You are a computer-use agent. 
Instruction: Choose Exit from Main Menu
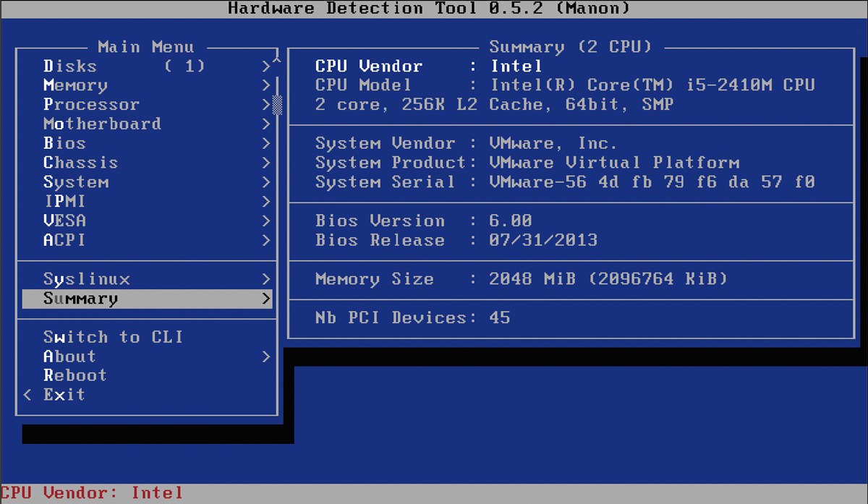click(148, 396)
